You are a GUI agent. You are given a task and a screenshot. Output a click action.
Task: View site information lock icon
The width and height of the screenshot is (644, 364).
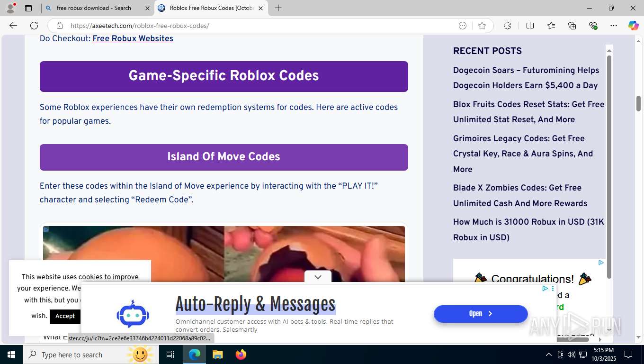[59, 26]
